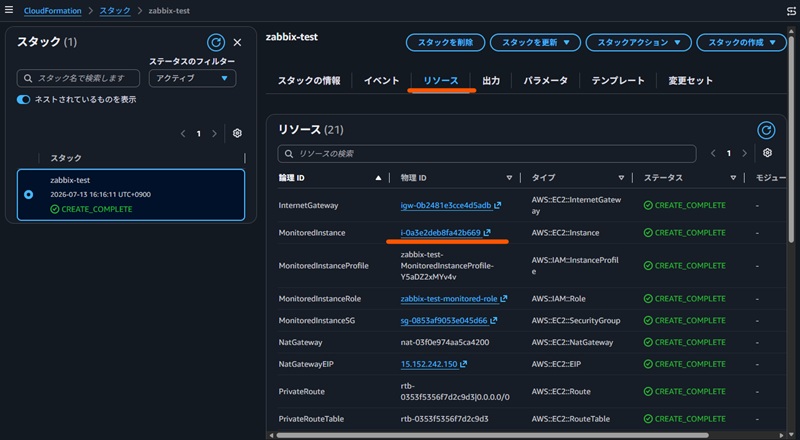Toggle ネストされているものを表示 switch
The height and width of the screenshot is (440, 800).
(23, 100)
